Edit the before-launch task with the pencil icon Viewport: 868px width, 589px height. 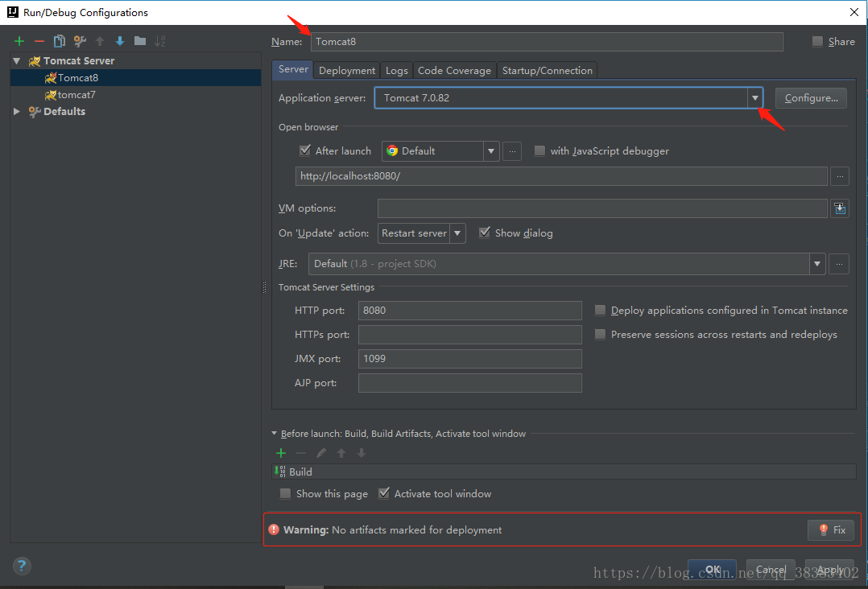(x=321, y=454)
